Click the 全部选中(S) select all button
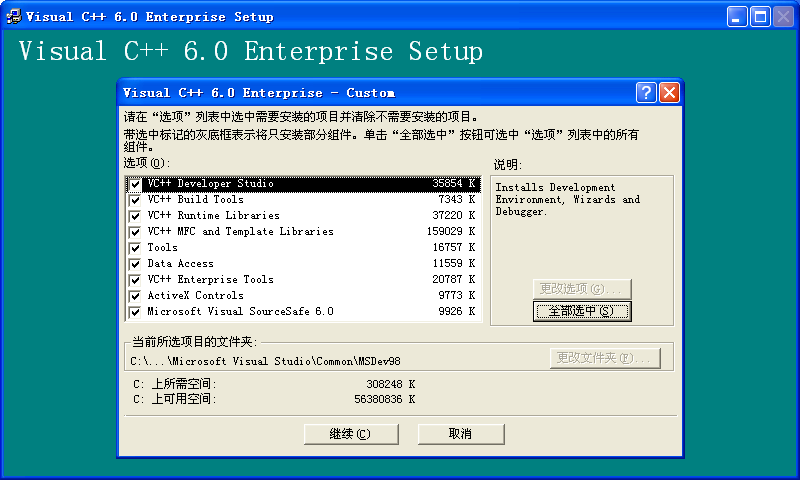The width and height of the screenshot is (800, 480). click(582, 311)
